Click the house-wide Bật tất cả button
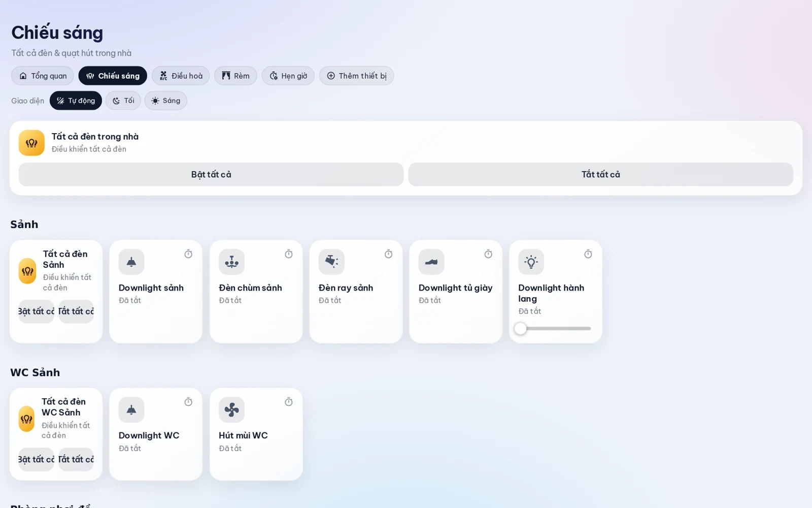The height and width of the screenshot is (508, 812). 211,174
